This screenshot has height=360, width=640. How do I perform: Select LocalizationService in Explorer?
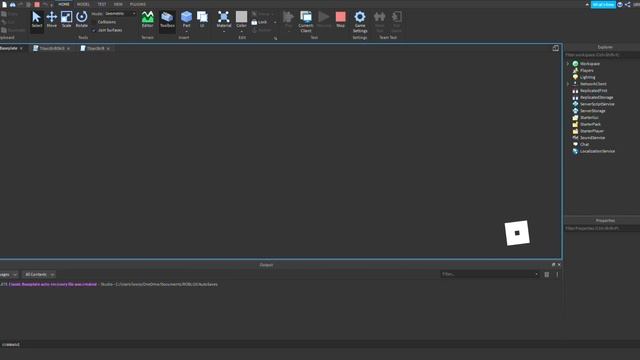click(597, 151)
